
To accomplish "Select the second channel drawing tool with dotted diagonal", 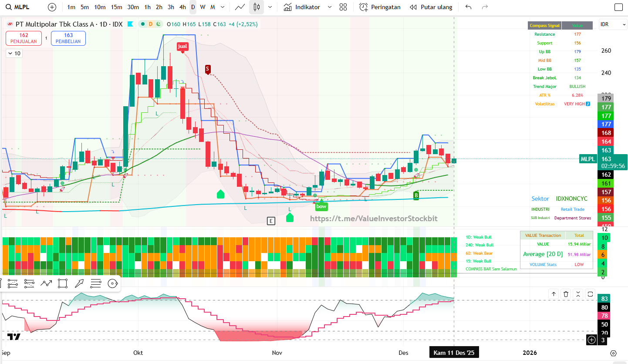I will click(29, 284).
